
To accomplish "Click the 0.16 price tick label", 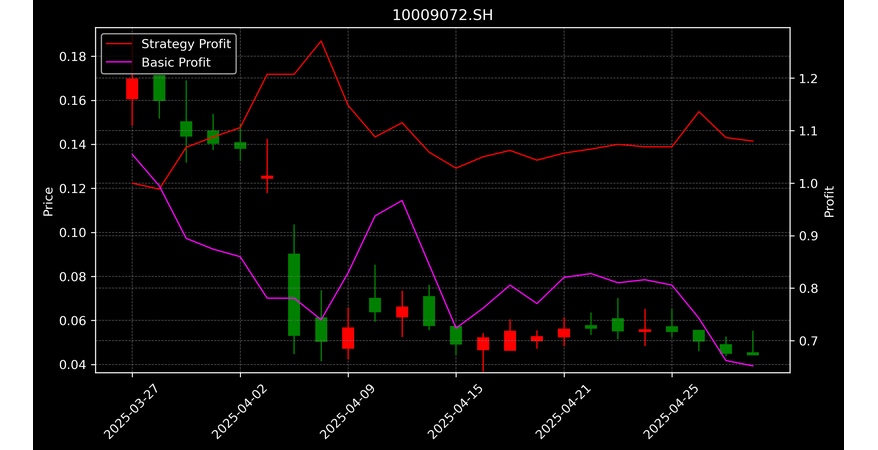I will 72,101.
